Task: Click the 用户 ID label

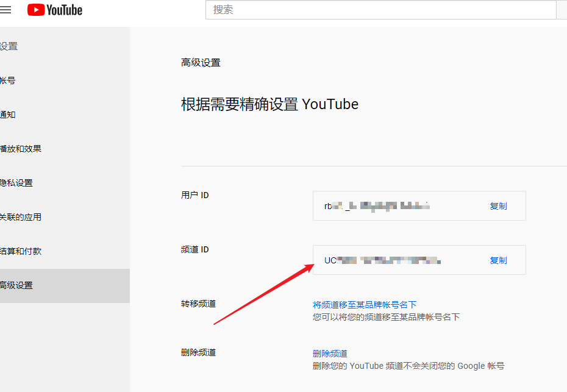Action: click(x=195, y=195)
